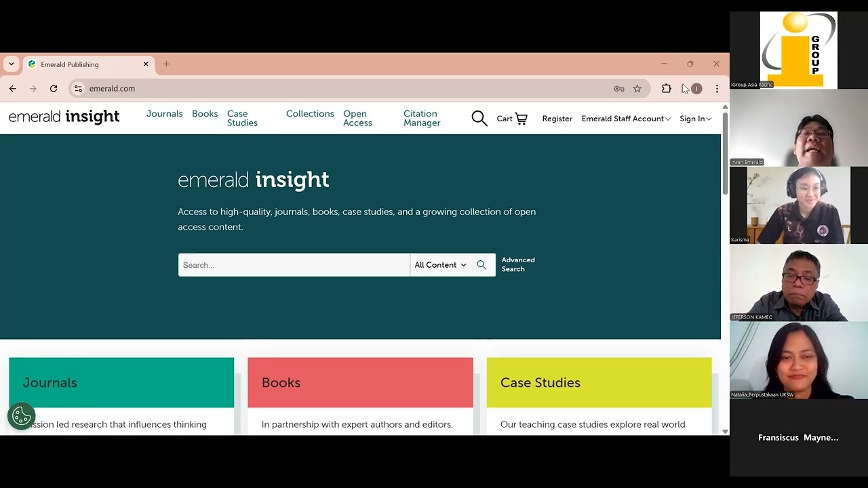Viewport: 868px width, 488px height.
Task: Open the Books card
Action: [x=360, y=383]
